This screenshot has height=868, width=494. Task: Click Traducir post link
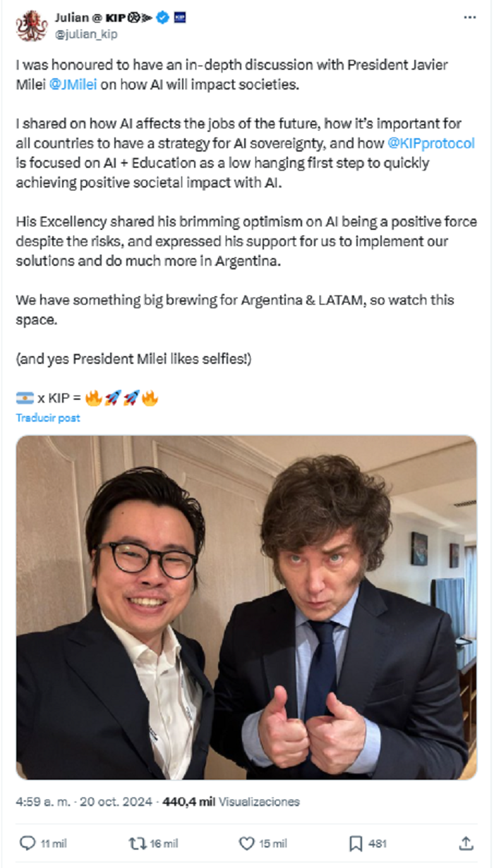coord(48,417)
